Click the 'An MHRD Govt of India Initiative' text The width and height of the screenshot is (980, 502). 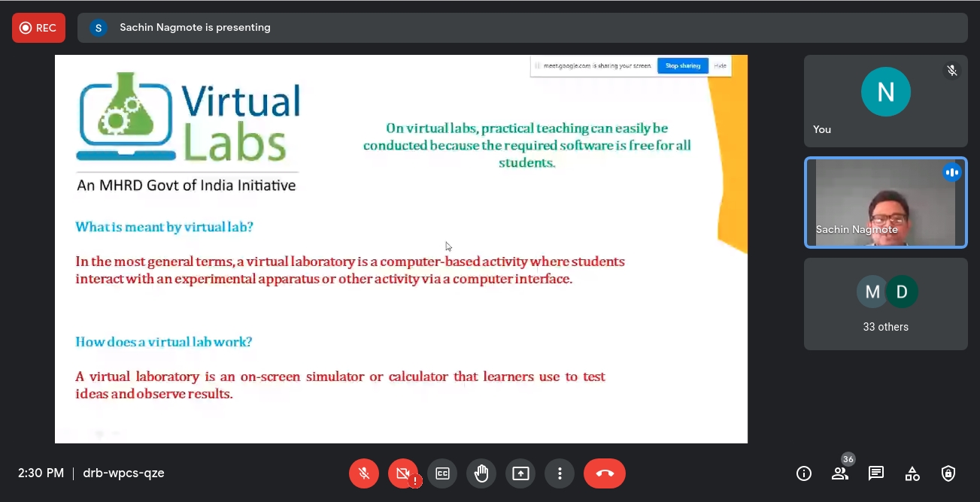click(x=187, y=185)
